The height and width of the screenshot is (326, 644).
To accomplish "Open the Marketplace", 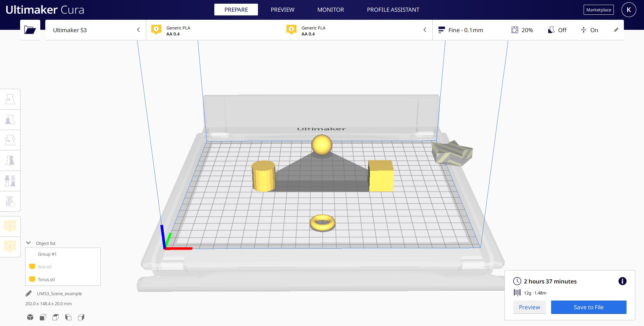I will 599,10.
